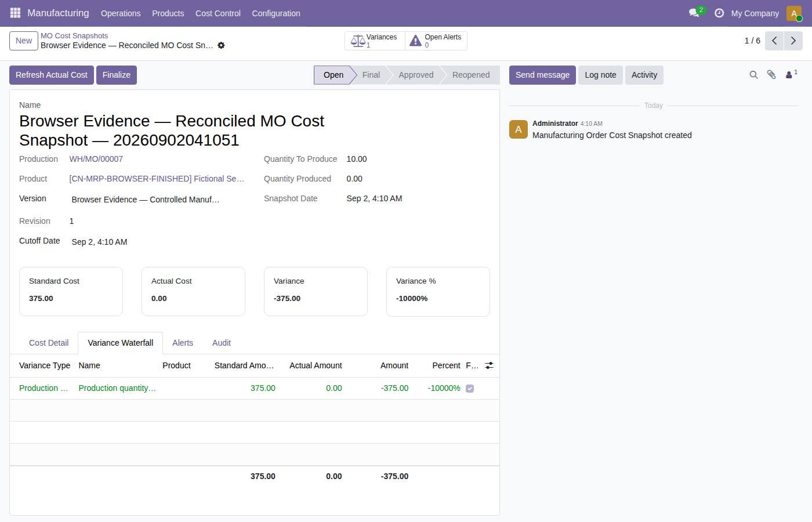
Task: Click Refresh Actual Cost button
Action: point(52,75)
